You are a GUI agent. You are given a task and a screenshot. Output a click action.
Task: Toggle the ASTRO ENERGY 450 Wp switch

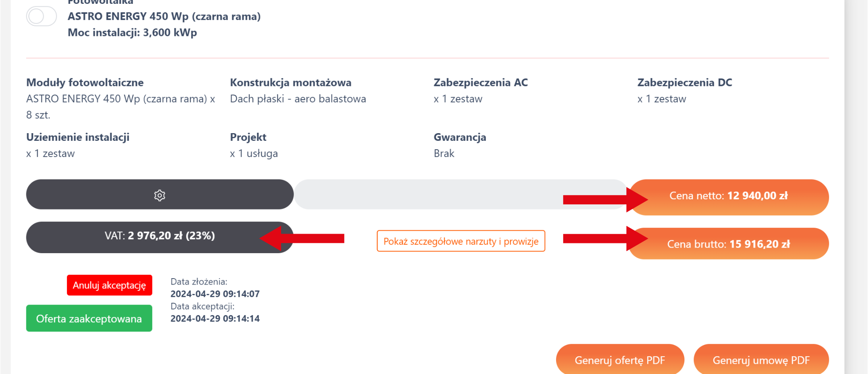(x=41, y=17)
